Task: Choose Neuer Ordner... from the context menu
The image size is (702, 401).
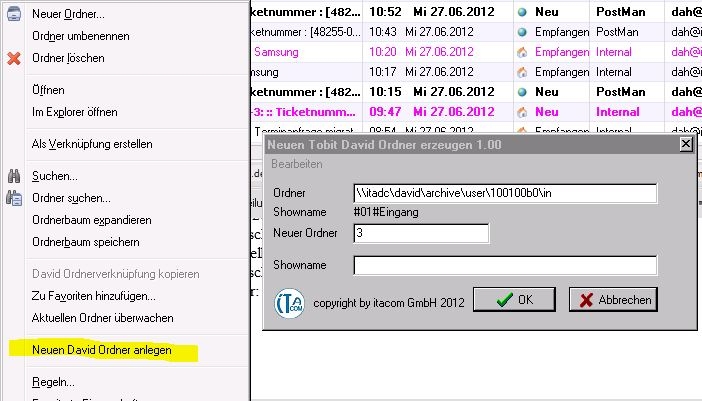Action: coord(68,14)
